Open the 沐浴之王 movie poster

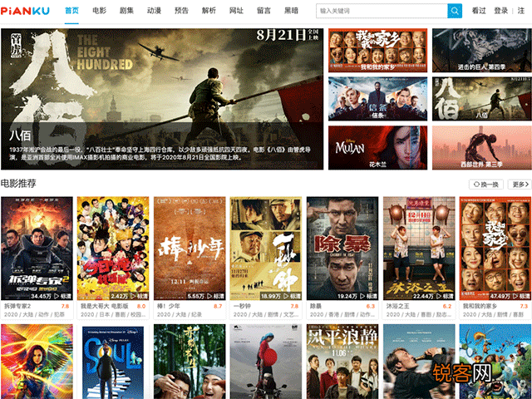tap(419, 249)
